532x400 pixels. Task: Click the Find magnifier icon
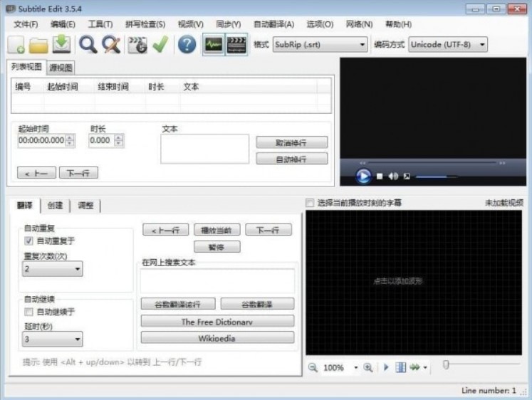(88, 45)
